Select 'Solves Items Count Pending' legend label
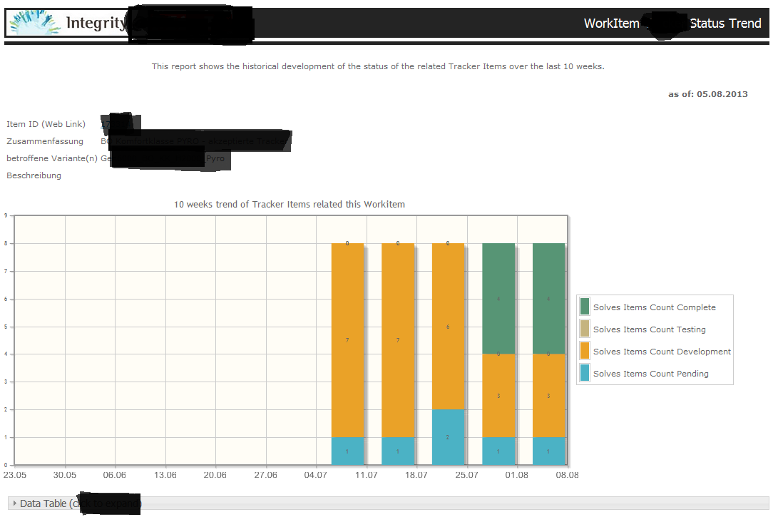 [651, 374]
